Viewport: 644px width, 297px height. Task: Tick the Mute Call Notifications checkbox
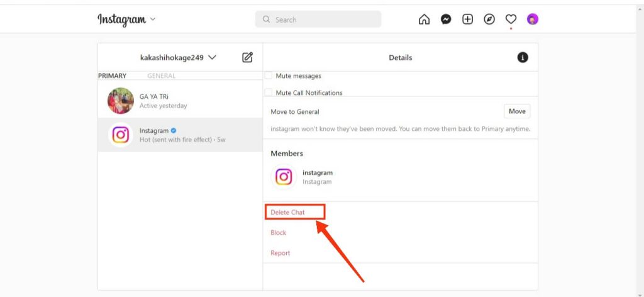click(268, 92)
